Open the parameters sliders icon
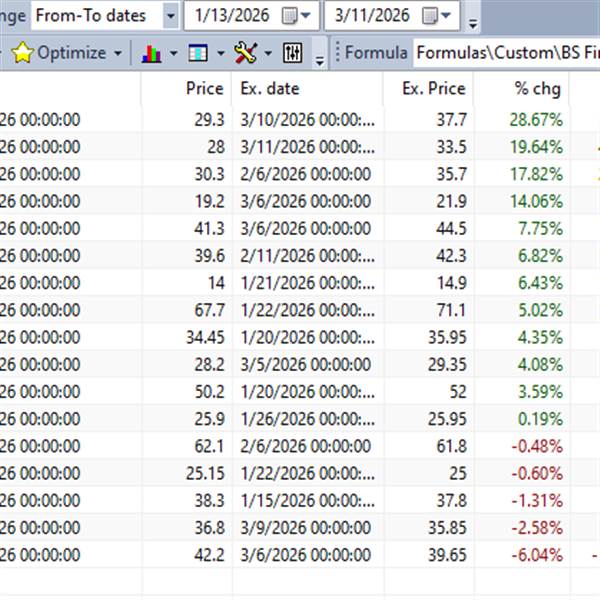The width and height of the screenshot is (600, 600). [x=293, y=53]
